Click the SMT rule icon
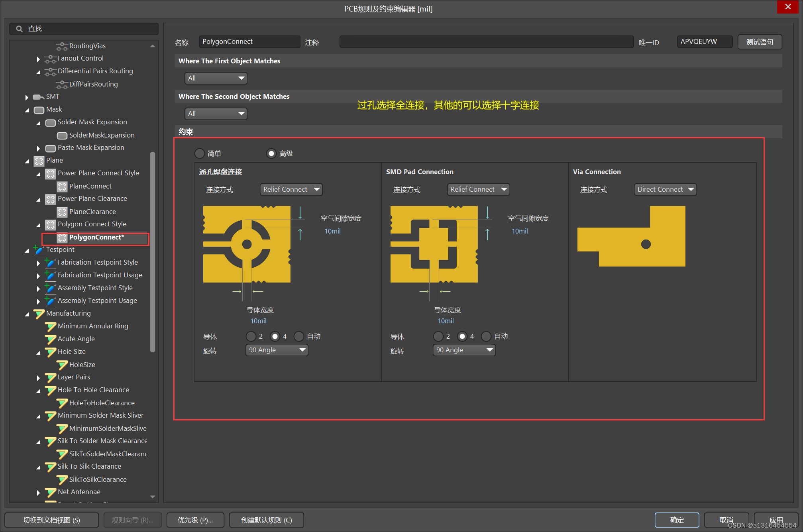This screenshot has height=532, width=803. pos(39,97)
